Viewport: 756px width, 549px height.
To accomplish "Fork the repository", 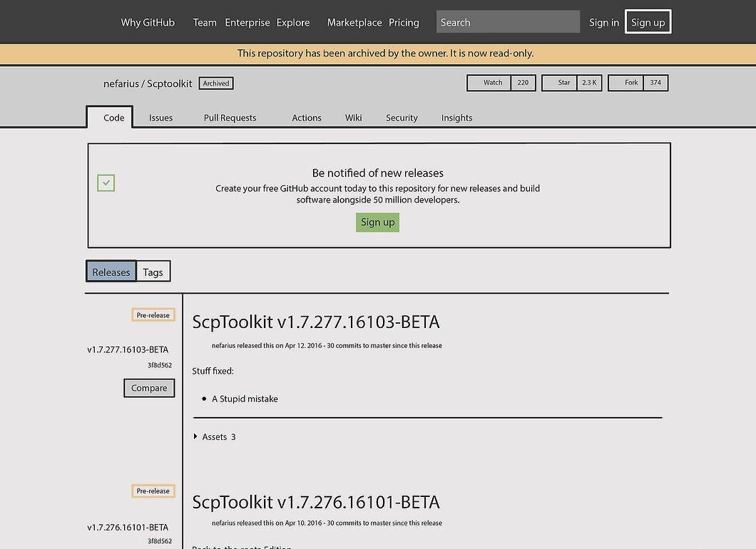I will click(625, 83).
